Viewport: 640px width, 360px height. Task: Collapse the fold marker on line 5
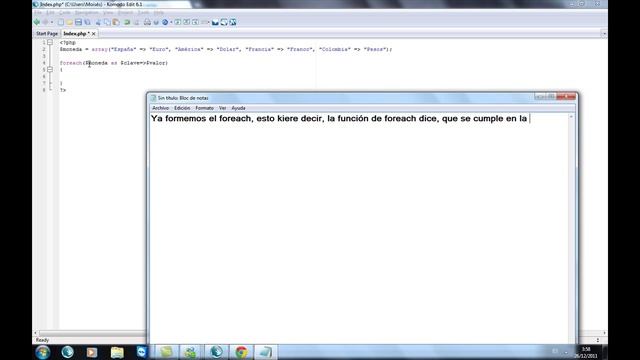pos(50,69)
